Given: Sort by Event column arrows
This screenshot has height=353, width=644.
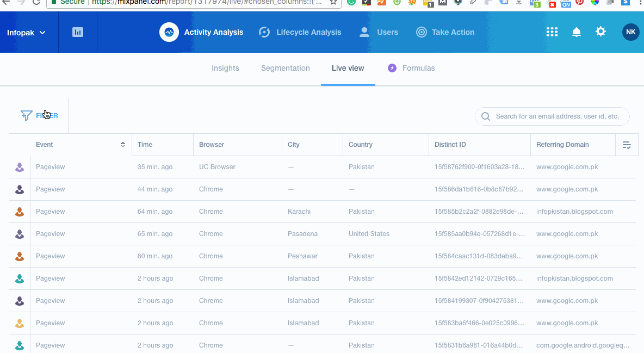Looking at the screenshot, I should coord(123,145).
